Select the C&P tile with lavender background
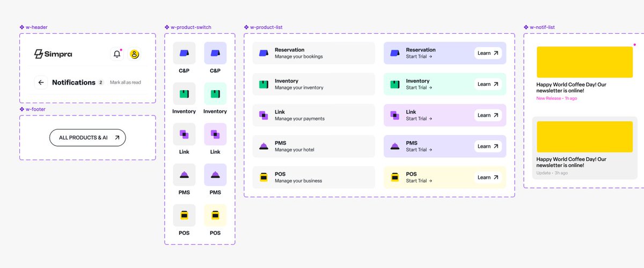Image resolution: width=644 pixels, height=268 pixels. (215, 53)
